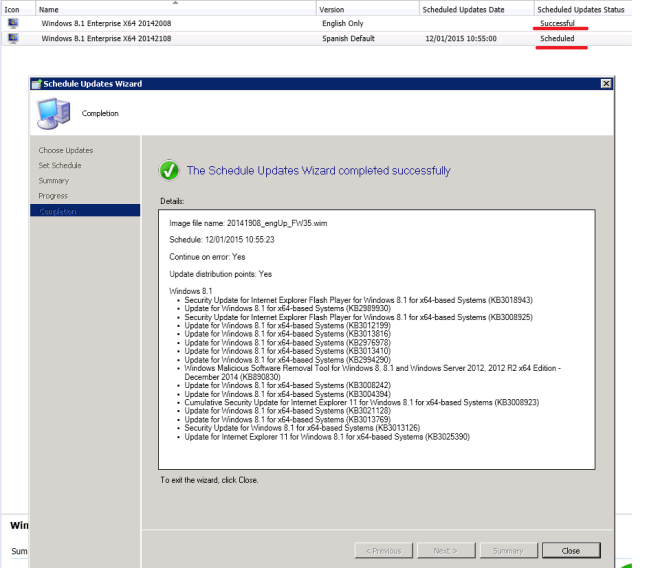Click the computer icon beside the Completion heading

point(52,113)
